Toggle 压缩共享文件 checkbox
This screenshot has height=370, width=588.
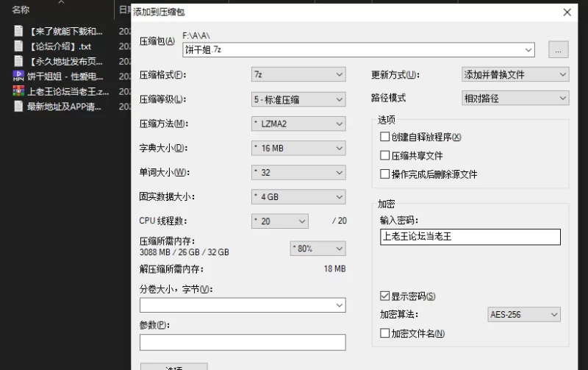pyautogui.click(x=384, y=155)
